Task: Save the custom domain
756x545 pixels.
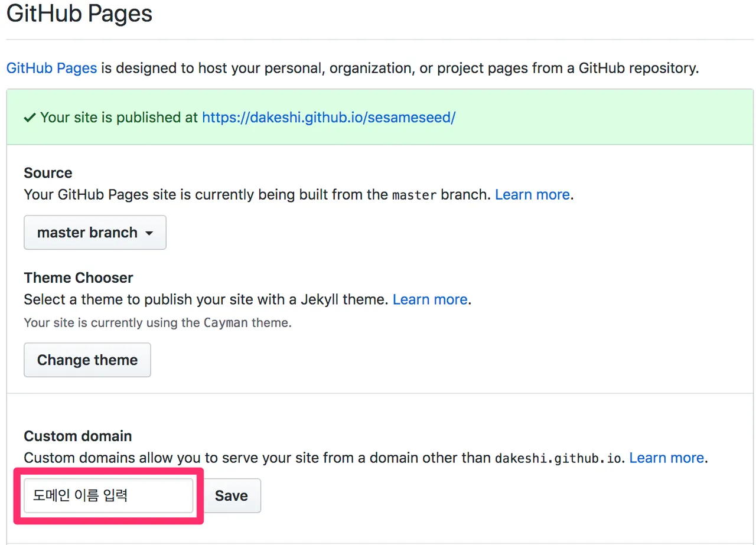Action: (232, 495)
